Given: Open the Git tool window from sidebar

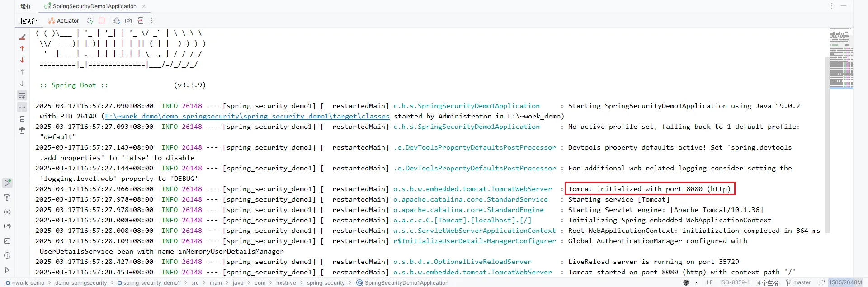Looking at the screenshot, I should click(x=7, y=270).
